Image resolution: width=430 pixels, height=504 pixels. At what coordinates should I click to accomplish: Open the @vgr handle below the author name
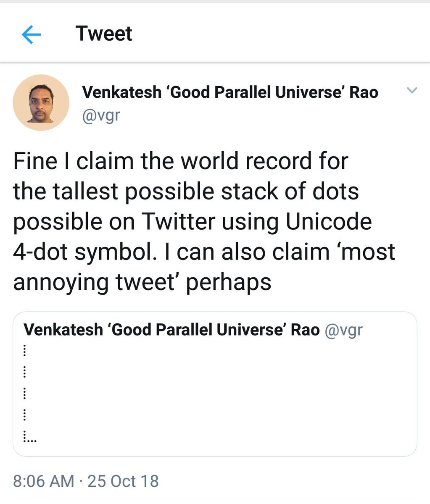[101, 115]
